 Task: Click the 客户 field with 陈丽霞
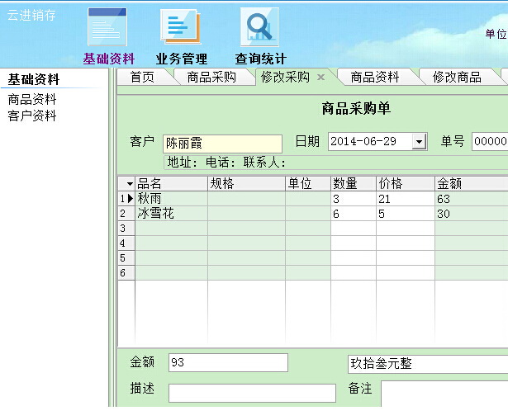tap(222, 144)
